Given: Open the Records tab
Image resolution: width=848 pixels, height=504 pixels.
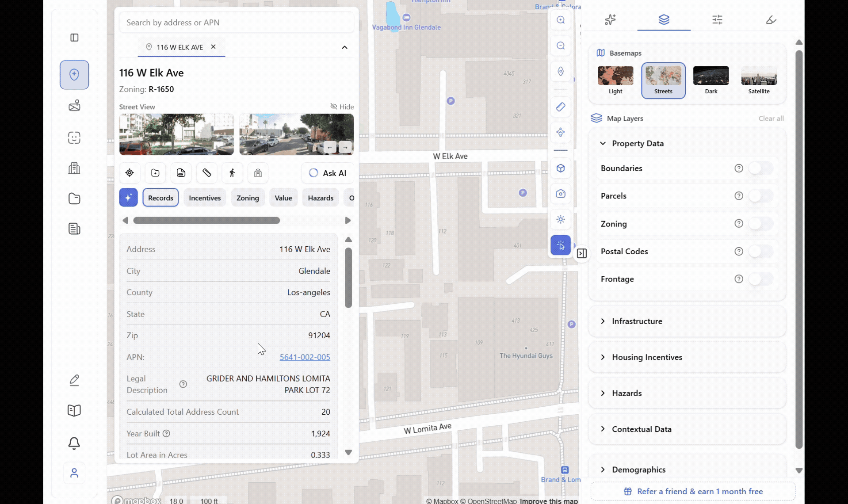Looking at the screenshot, I should (160, 198).
